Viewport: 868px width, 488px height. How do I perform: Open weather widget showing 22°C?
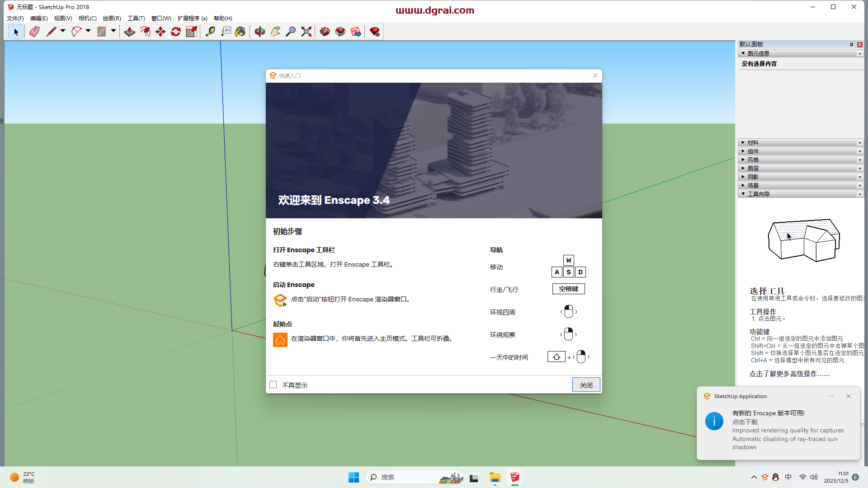22,477
